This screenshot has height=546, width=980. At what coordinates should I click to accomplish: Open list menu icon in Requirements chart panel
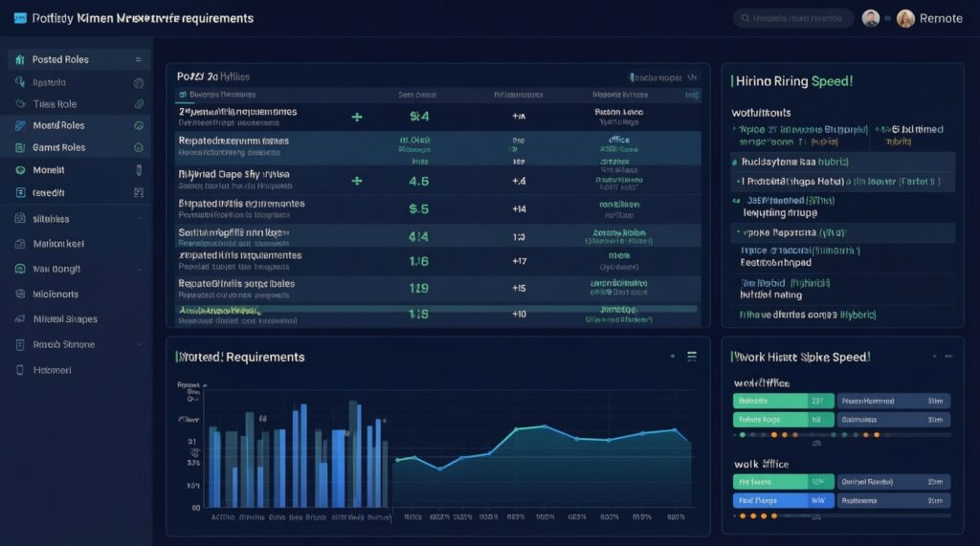(692, 356)
